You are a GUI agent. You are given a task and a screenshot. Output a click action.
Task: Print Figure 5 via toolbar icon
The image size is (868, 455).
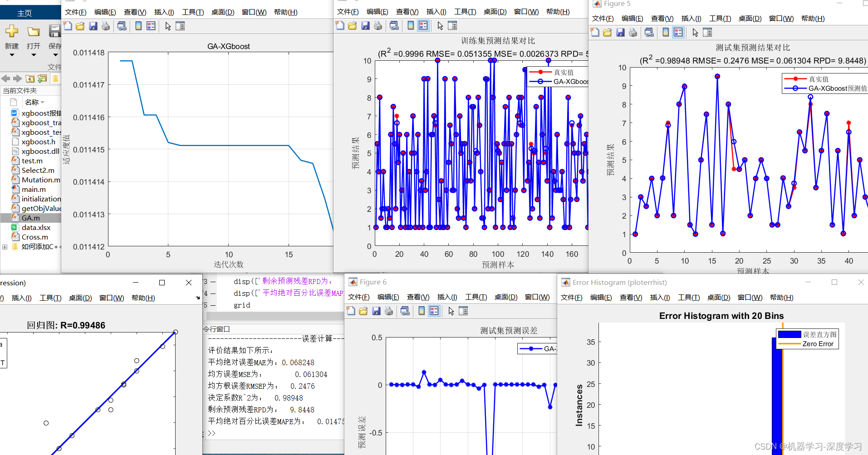633,32
